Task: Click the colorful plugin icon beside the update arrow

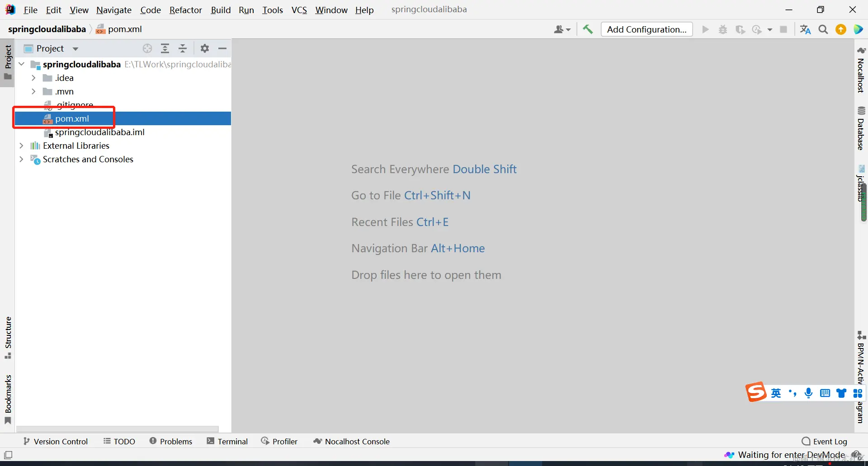Action: [x=858, y=29]
